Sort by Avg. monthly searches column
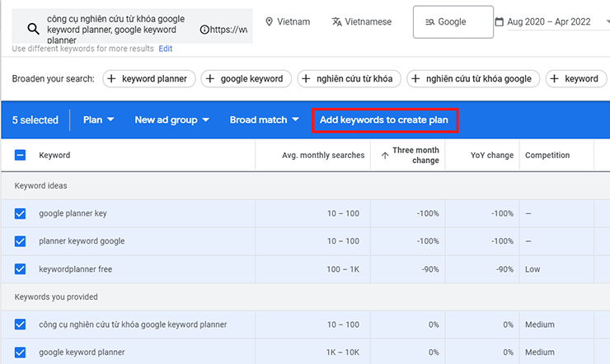 click(323, 156)
